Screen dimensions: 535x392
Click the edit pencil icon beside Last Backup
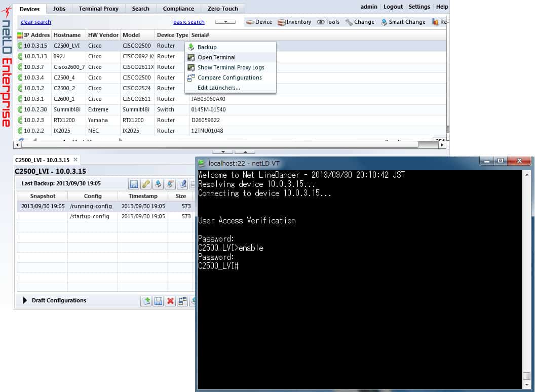[182, 184]
